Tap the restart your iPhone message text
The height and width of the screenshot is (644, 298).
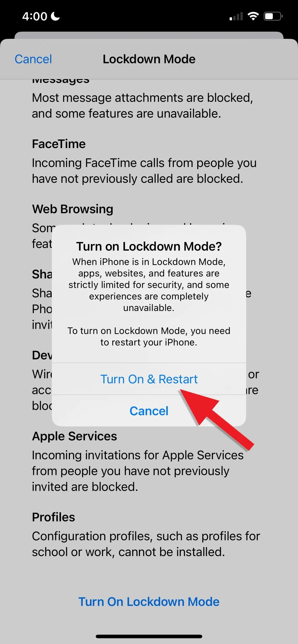(149, 337)
